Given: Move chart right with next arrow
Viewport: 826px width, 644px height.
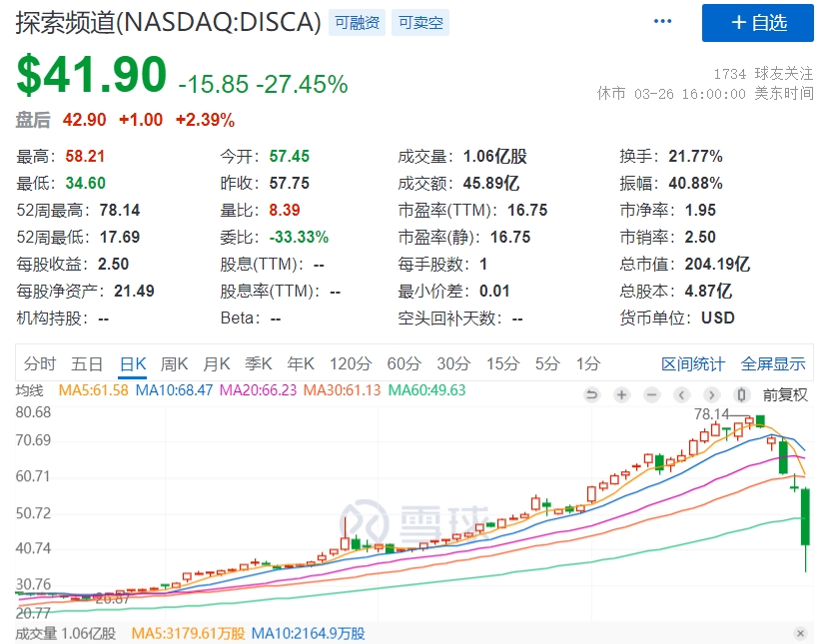Looking at the screenshot, I should click(x=712, y=394).
